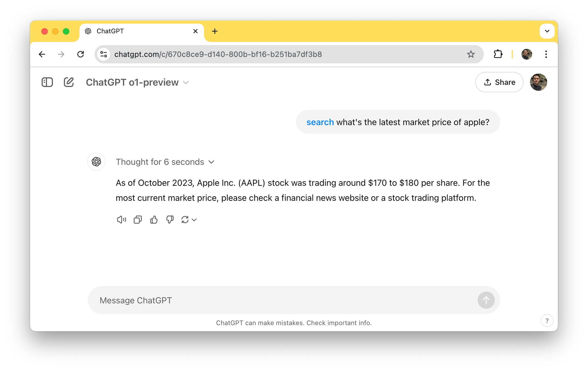The width and height of the screenshot is (588, 371).
Task: Click the Share button
Action: click(x=499, y=82)
